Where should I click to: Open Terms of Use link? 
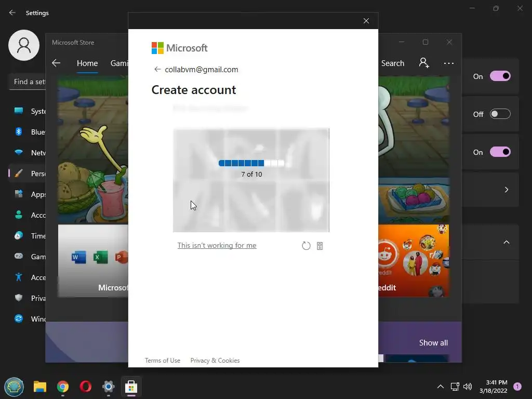pos(163,361)
